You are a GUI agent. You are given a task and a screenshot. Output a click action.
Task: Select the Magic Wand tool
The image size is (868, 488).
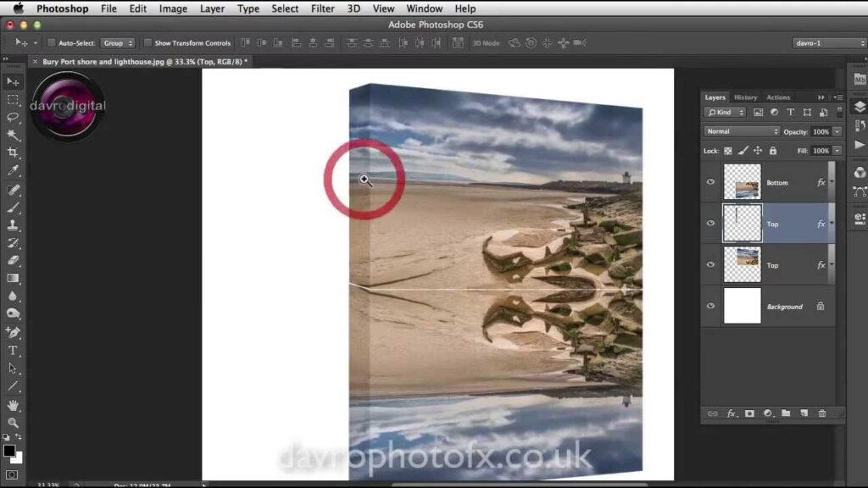13,135
